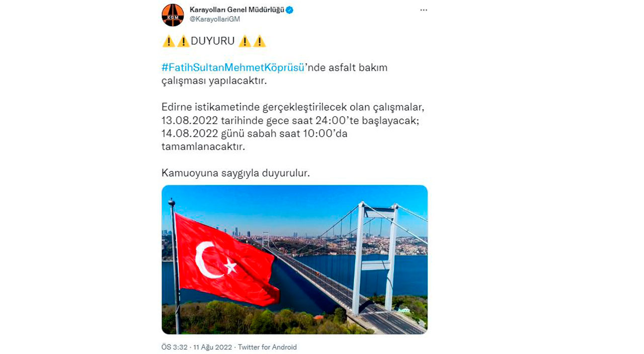The image size is (644, 354).
Task: Click the second warning emoji before DUYURU
Action: pos(184,41)
